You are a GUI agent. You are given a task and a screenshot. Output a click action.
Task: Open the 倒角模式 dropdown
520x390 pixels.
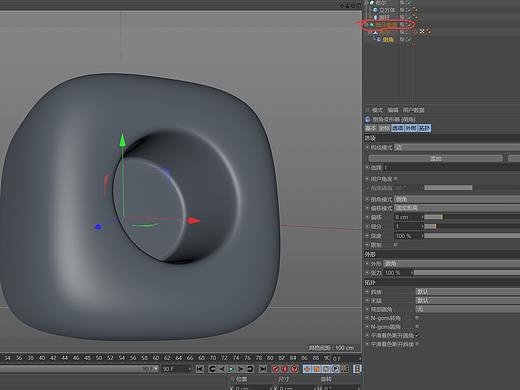click(x=457, y=199)
